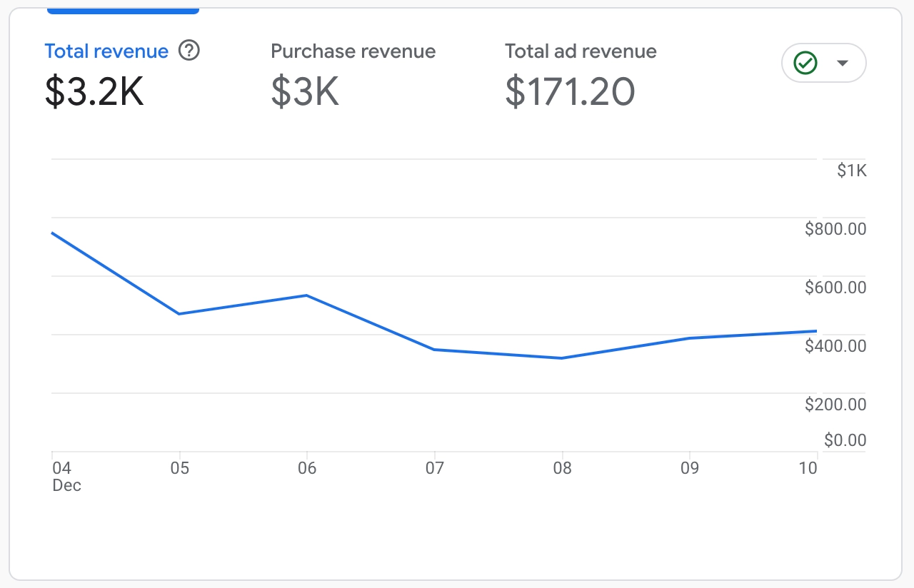This screenshot has height=588, width=914.
Task: Click the line's data point for 09
Action: (x=689, y=338)
